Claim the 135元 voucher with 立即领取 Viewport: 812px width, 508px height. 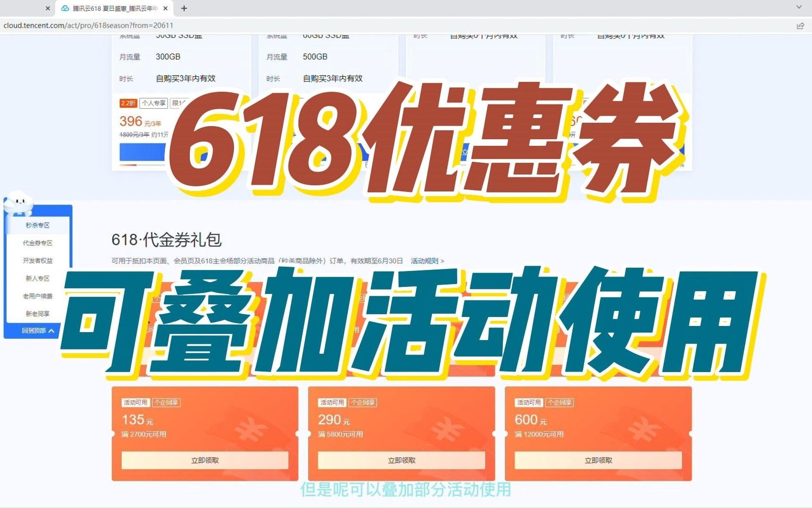(205, 460)
